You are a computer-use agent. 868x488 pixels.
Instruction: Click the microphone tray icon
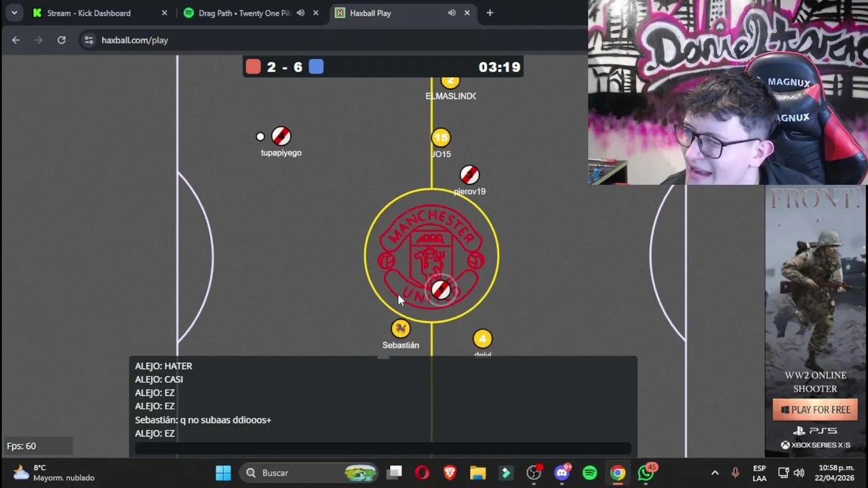(x=735, y=472)
